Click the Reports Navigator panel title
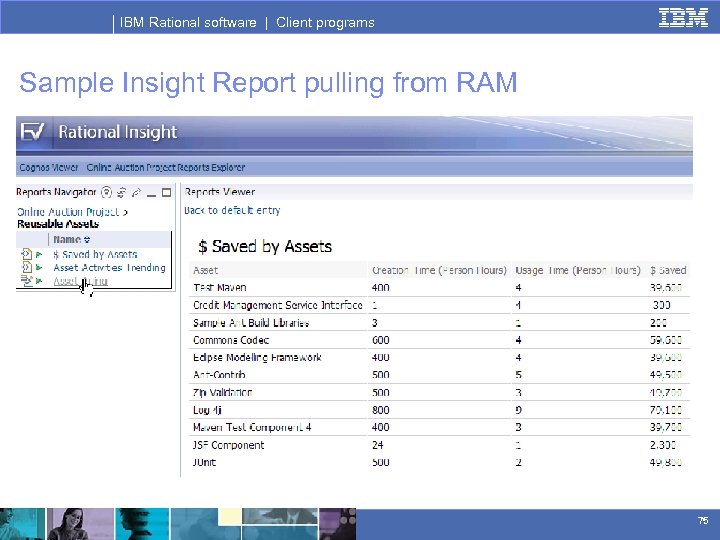 [56, 192]
